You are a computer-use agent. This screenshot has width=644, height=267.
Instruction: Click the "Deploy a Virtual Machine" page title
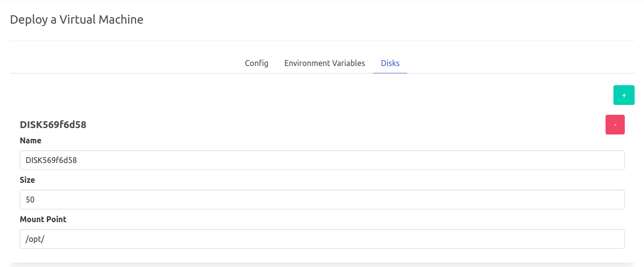click(x=76, y=20)
